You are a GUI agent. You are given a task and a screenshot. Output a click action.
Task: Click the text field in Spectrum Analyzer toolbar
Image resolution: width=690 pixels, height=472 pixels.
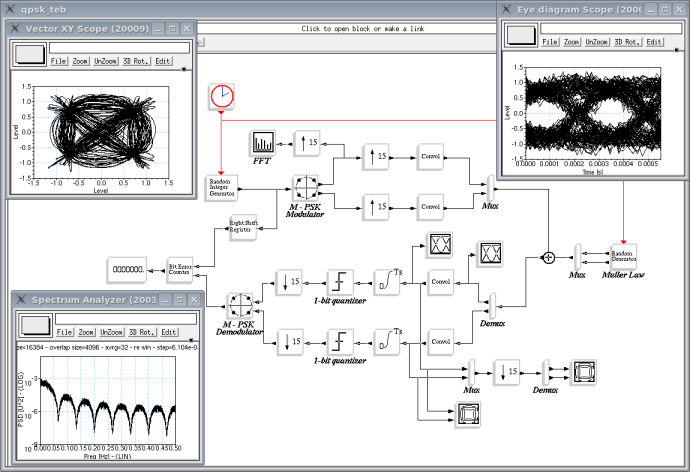click(126, 318)
